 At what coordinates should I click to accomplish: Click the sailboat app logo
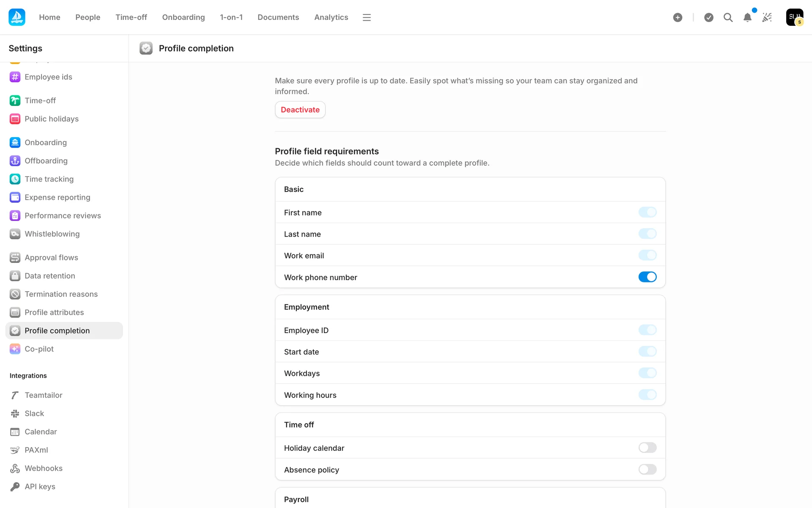[x=17, y=17]
